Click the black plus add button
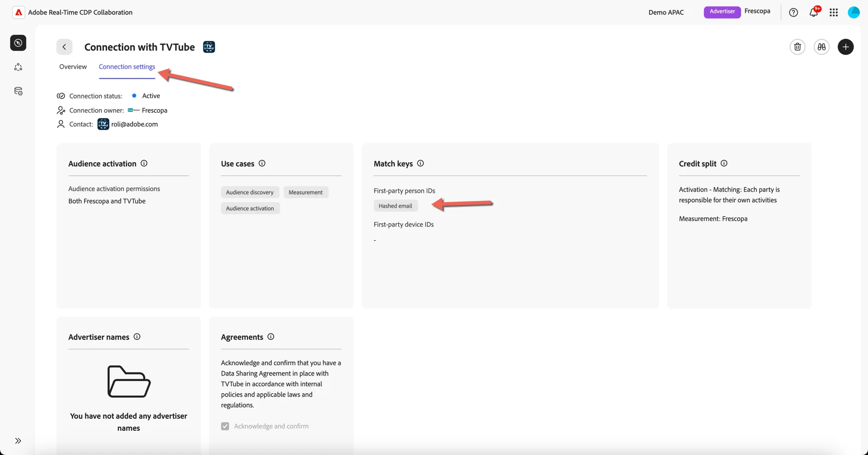868x455 pixels. pos(846,47)
